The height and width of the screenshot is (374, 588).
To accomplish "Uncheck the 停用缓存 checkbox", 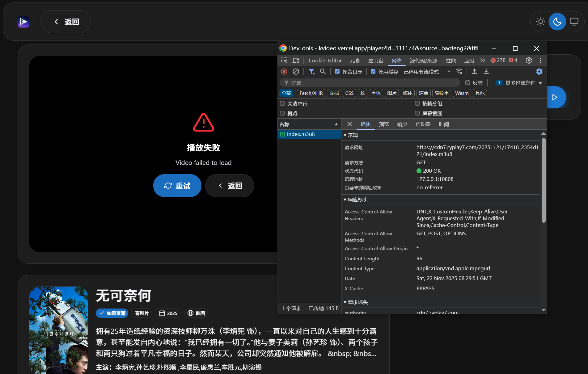I will click(x=373, y=72).
